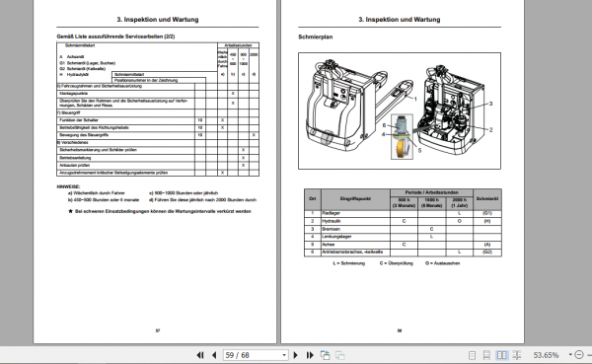
Task: Switch to single page layout
Action: [x=472, y=355]
